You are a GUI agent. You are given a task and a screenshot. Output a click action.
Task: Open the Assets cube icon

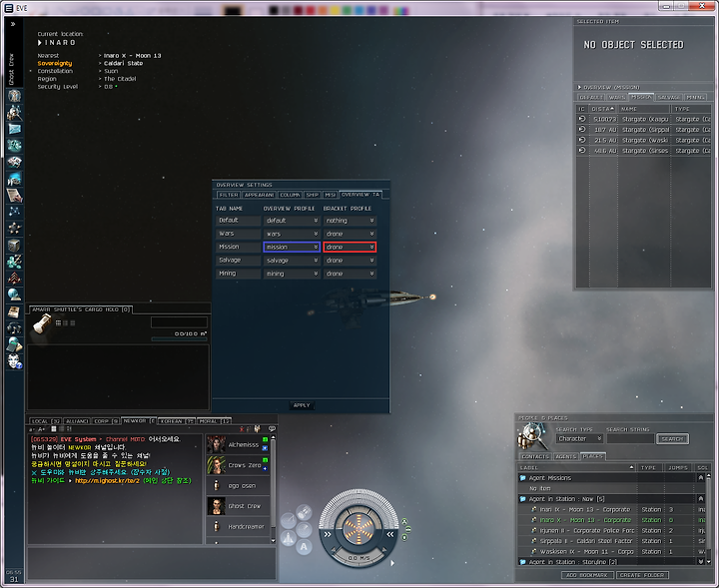point(14,246)
